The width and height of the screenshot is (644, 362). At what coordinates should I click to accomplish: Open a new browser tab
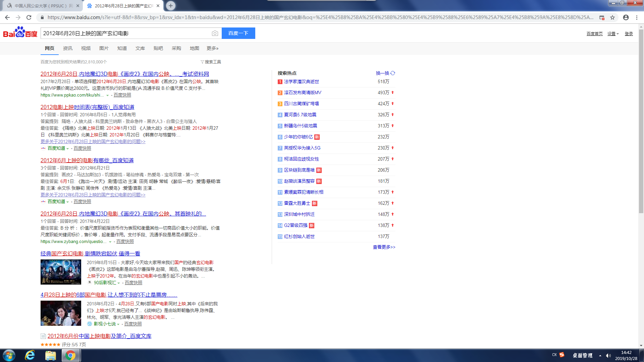coord(171,6)
